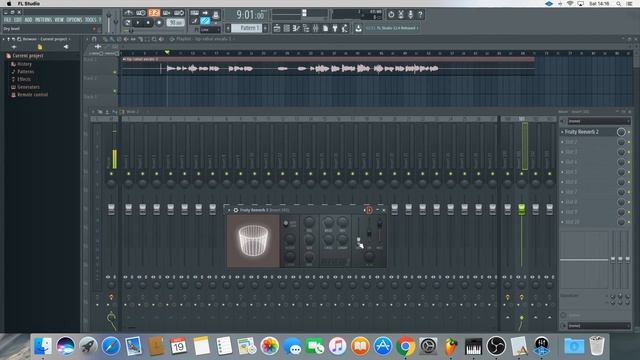Click the green playhead marker in timeline
Screen dimensions: 640x360
pyautogui.click(x=167, y=53)
